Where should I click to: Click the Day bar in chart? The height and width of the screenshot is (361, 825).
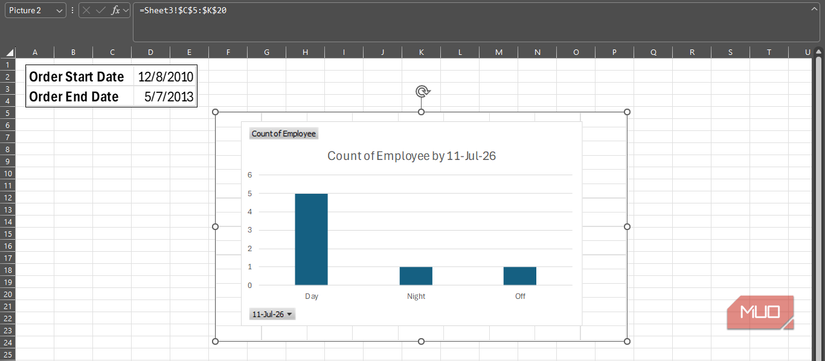tap(311, 239)
